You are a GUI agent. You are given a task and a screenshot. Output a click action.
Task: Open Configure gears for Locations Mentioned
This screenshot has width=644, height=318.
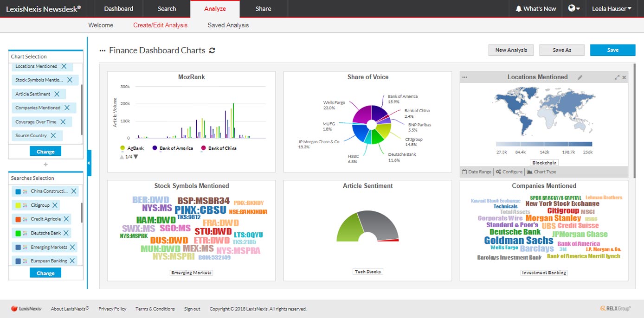[509, 172]
